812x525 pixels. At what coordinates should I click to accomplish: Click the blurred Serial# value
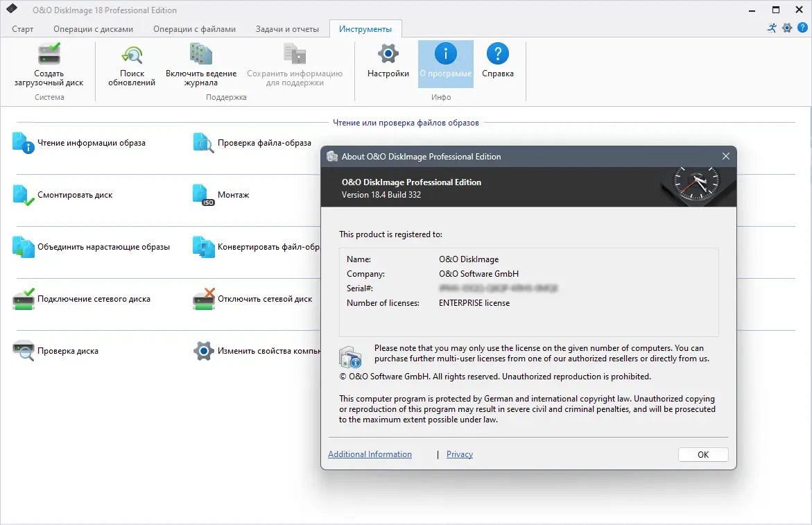point(498,289)
